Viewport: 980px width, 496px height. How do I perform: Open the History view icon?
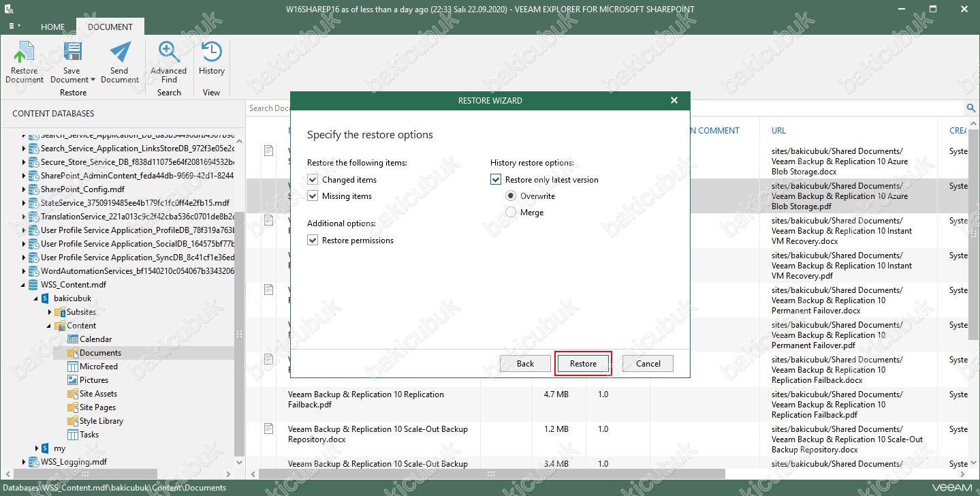(x=212, y=53)
